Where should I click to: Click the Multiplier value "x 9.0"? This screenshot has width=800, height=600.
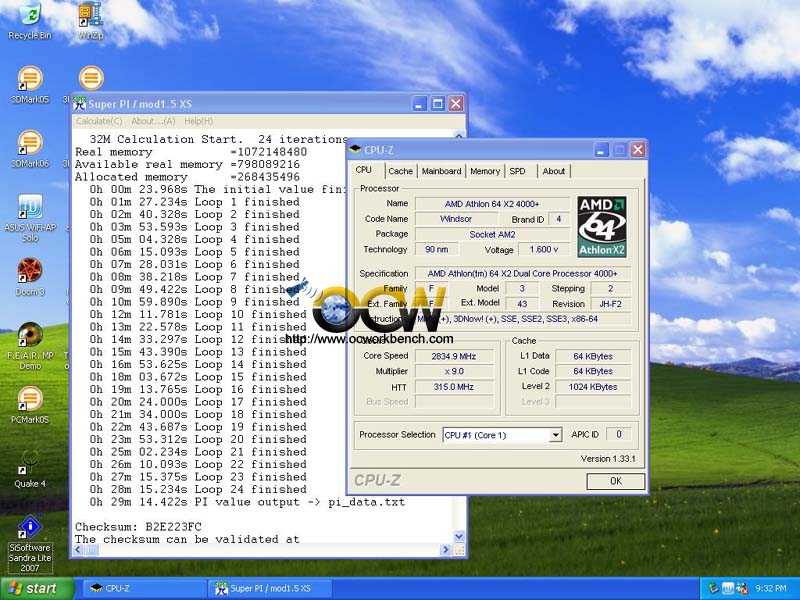[454, 371]
